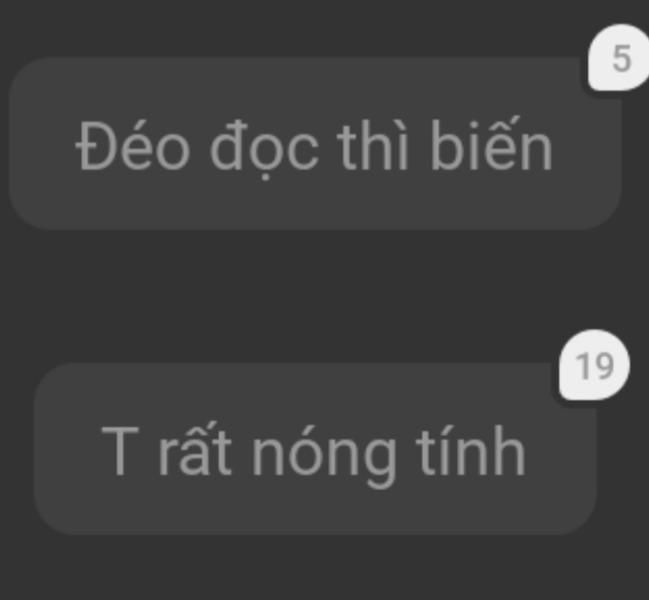Pick the top gray rounded message box
649x600 pixels.
click(315, 143)
